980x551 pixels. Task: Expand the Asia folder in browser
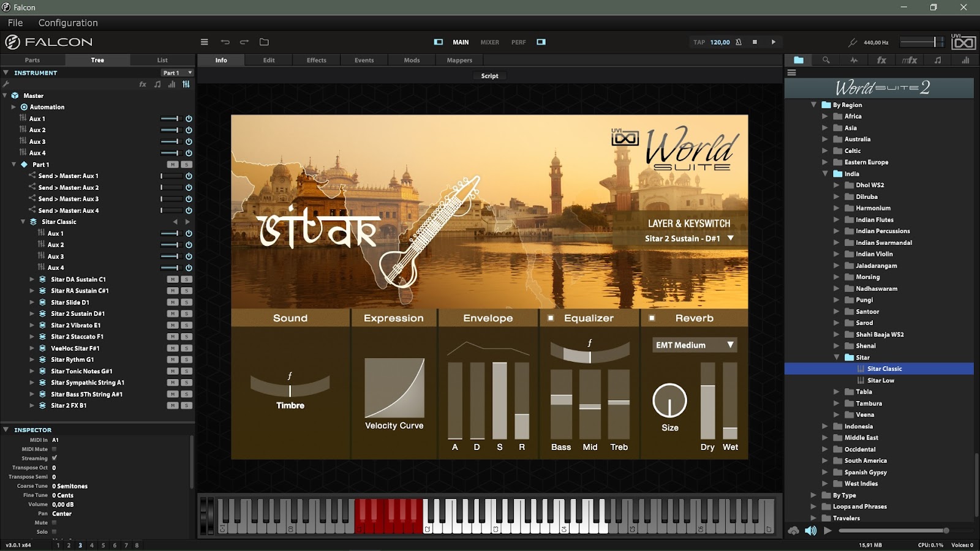(825, 128)
